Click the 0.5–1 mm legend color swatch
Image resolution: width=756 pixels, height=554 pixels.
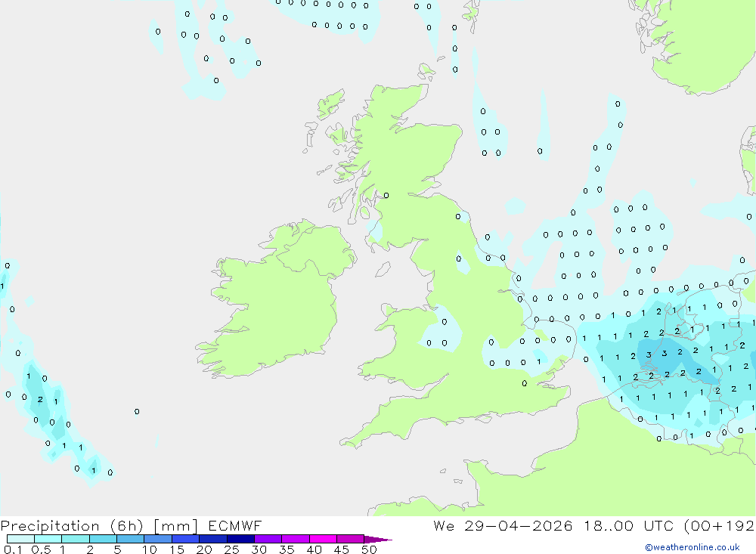48,539
